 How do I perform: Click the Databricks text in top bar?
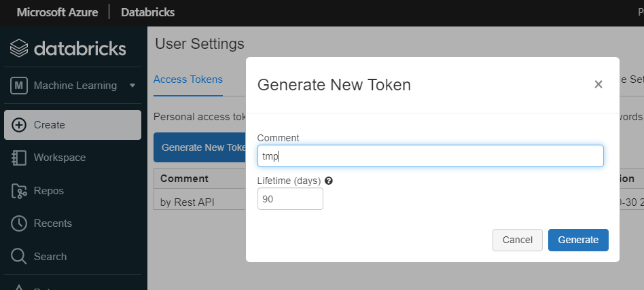[x=147, y=12]
